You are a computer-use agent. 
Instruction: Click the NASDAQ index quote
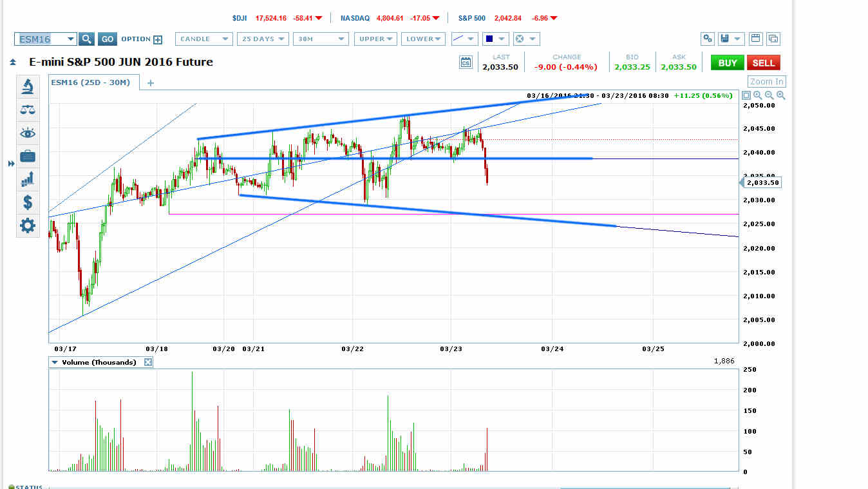click(x=390, y=18)
